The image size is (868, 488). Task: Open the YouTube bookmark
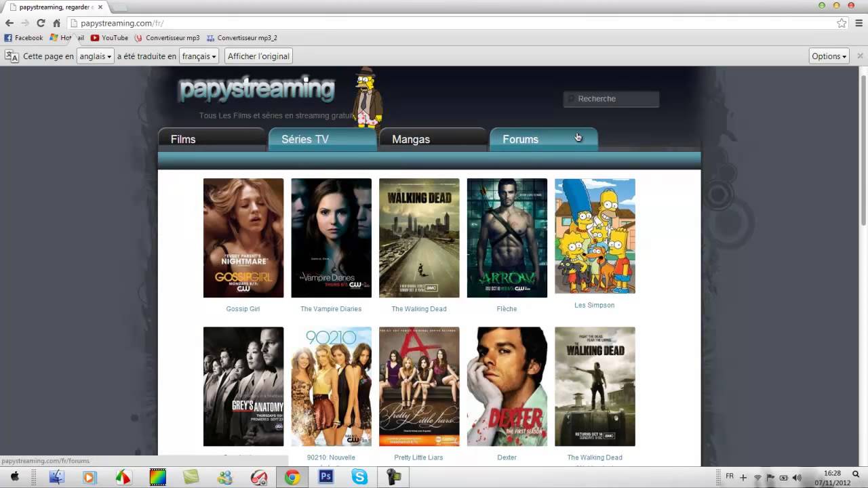click(x=109, y=38)
